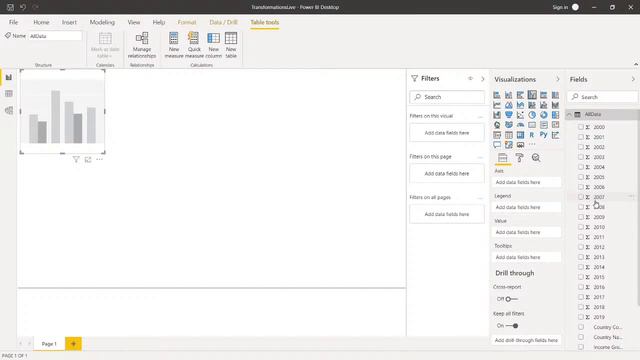640x360 pixels.
Task: Click the filter icon below the chart visual
Action: 76,160
